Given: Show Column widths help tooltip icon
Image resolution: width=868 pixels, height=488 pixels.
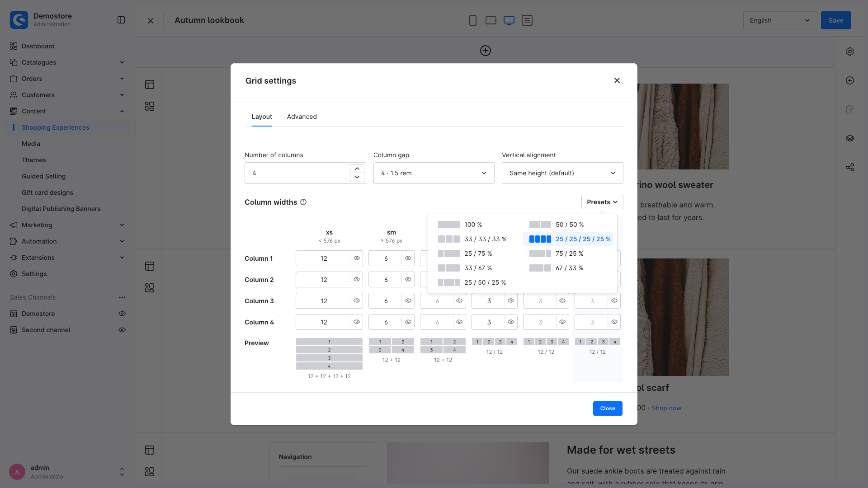Looking at the screenshot, I should point(303,202).
